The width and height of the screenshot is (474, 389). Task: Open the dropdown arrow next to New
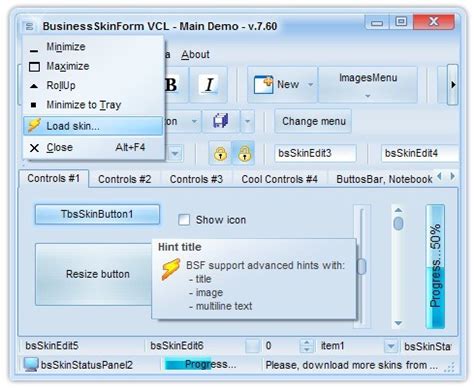pyautogui.click(x=310, y=85)
